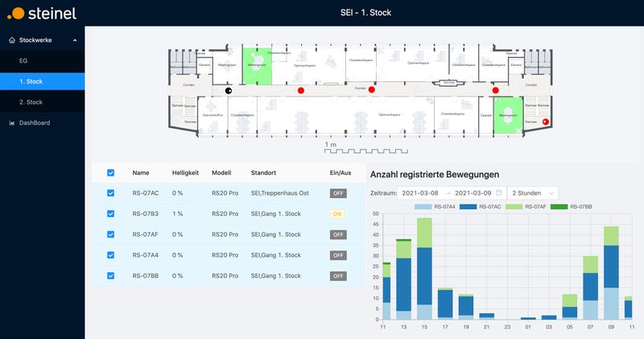Click the Name column header
Viewport: 644px width, 339px height.
pos(141,173)
